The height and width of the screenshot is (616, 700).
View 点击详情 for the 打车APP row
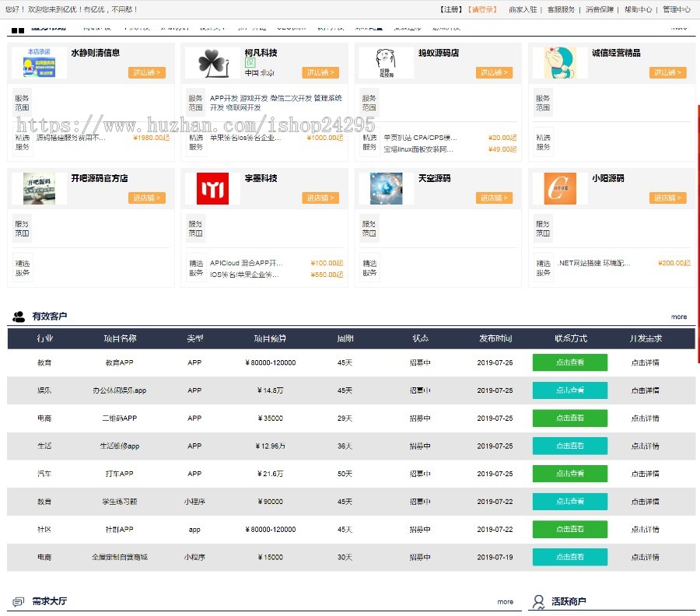(645, 474)
